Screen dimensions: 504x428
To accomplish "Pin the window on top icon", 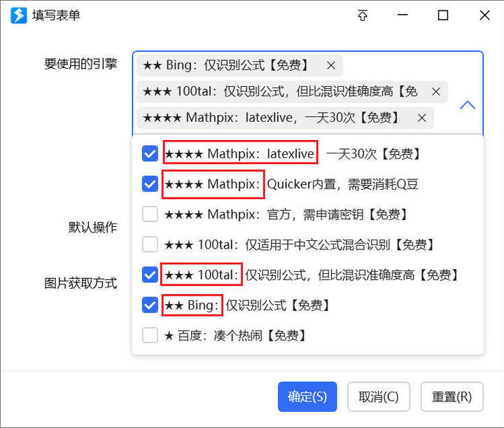I will point(363,15).
